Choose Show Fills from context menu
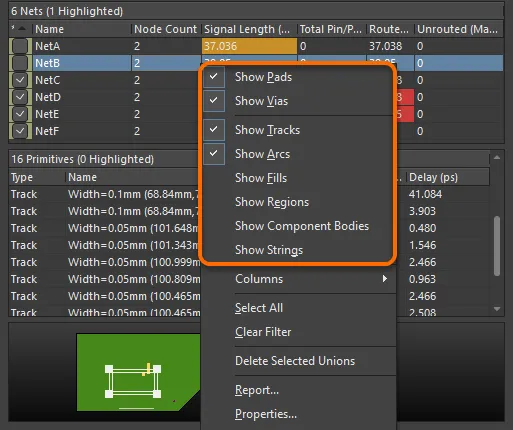 (261, 178)
